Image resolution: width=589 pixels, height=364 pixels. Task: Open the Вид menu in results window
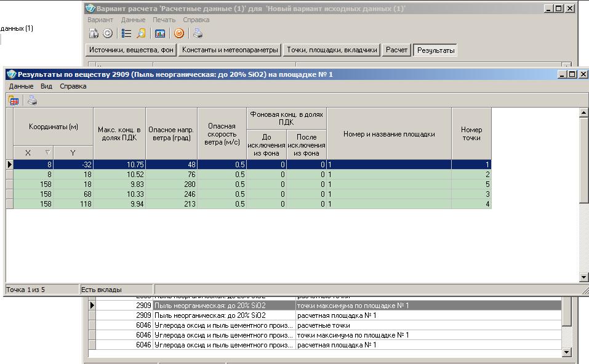click(x=46, y=86)
